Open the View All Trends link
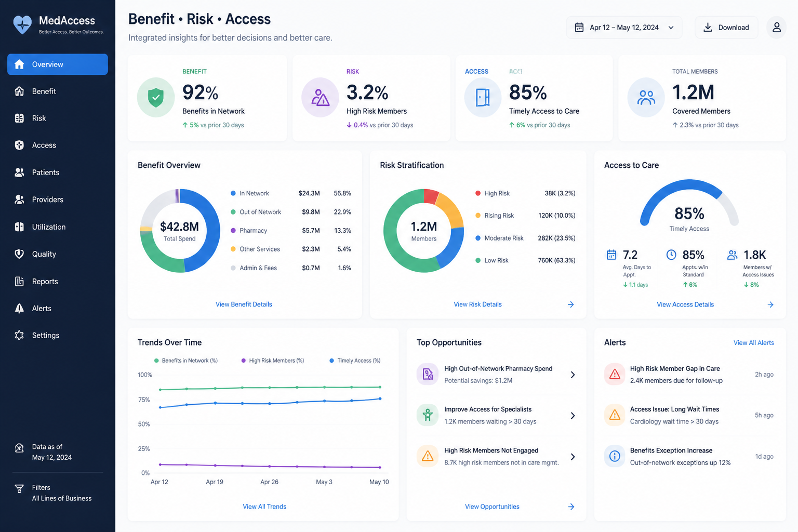The width and height of the screenshot is (798, 532). [x=264, y=507]
